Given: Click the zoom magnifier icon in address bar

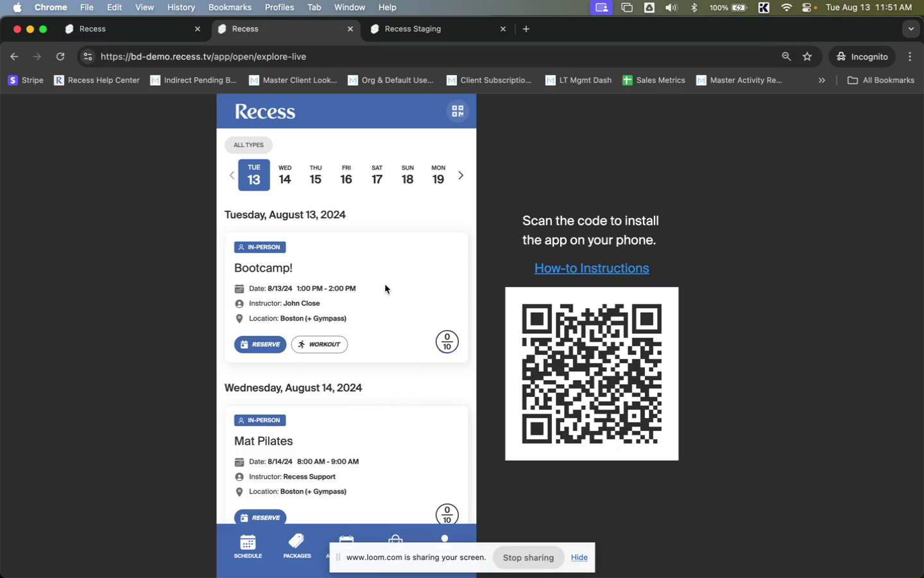Looking at the screenshot, I should [786, 57].
